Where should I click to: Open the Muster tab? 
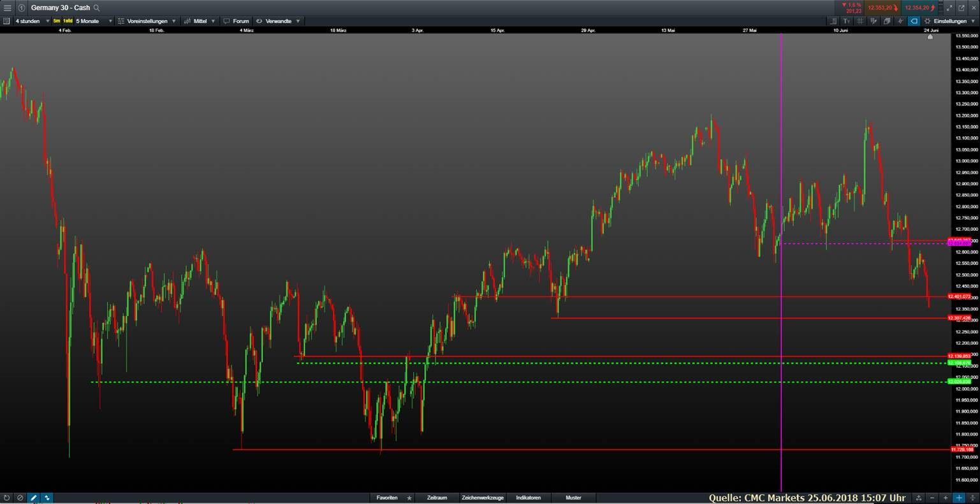tap(573, 498)
